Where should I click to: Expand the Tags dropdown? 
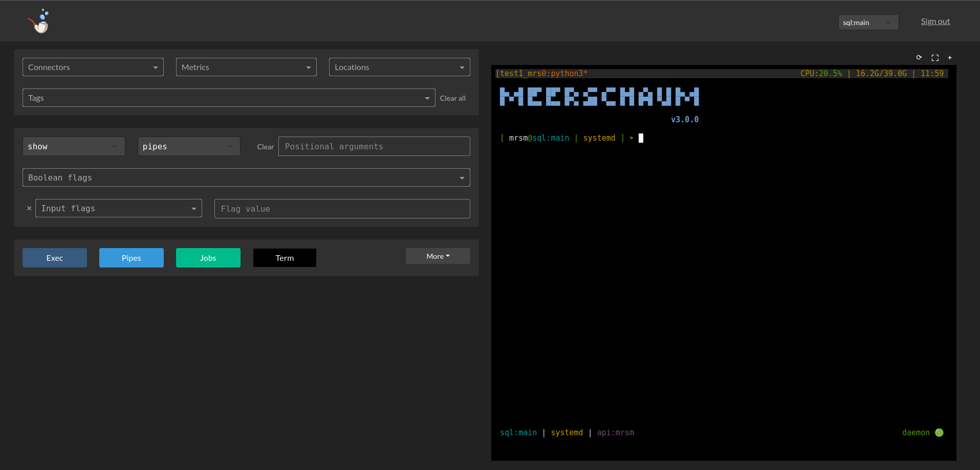pos(229,98)
